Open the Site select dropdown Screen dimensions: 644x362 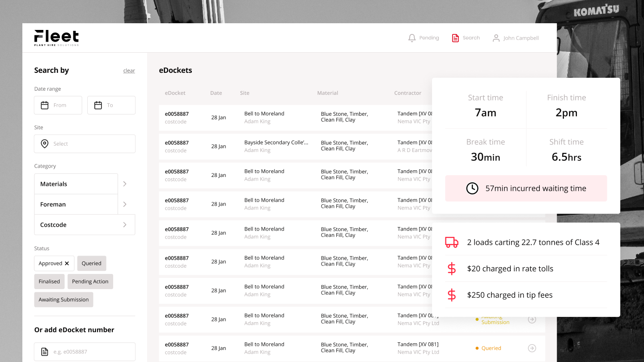(85, 143)
